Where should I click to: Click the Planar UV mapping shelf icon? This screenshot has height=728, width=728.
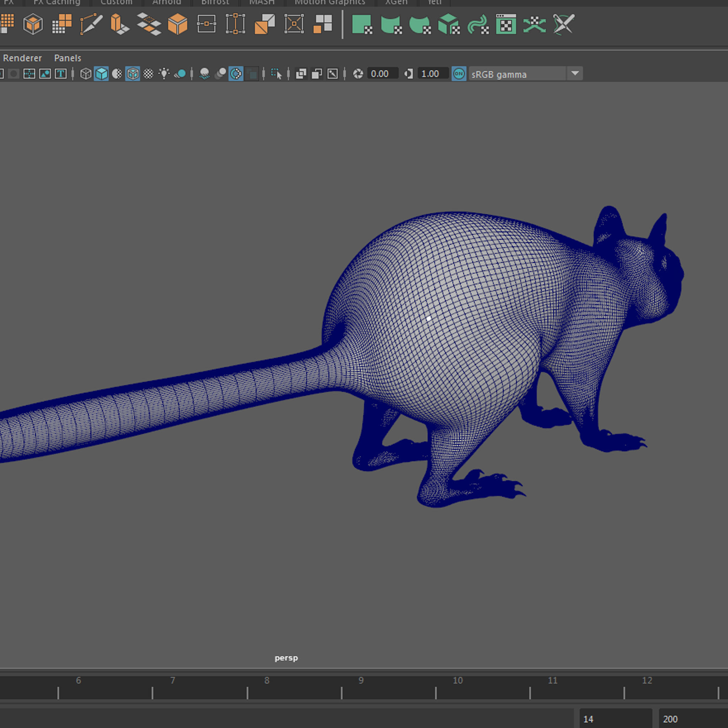click(362, 24)
